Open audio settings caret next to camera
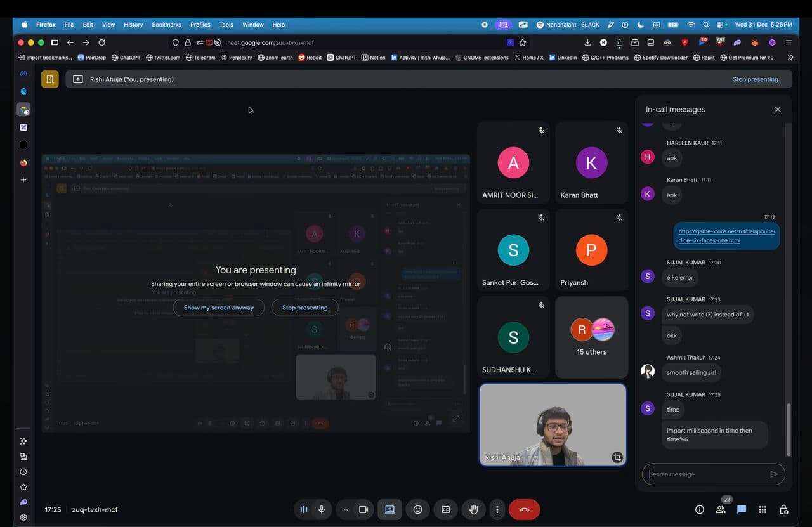 [346, 509]
